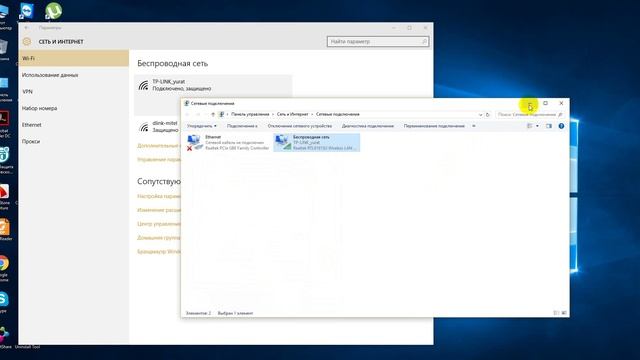Viewport: 640px width, 360px height.
Task: Click the Сетевые подключения title bar icon
Action: pyautogui.click(x=187, y=103)
